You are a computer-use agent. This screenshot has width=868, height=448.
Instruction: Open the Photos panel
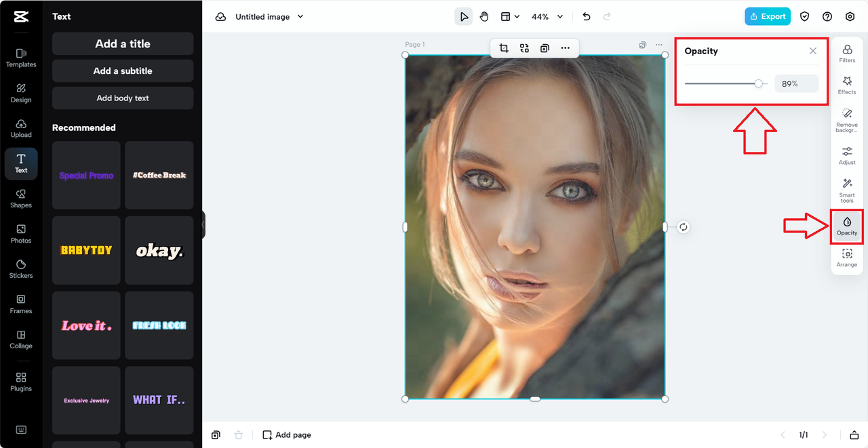(x=21, y=234)
